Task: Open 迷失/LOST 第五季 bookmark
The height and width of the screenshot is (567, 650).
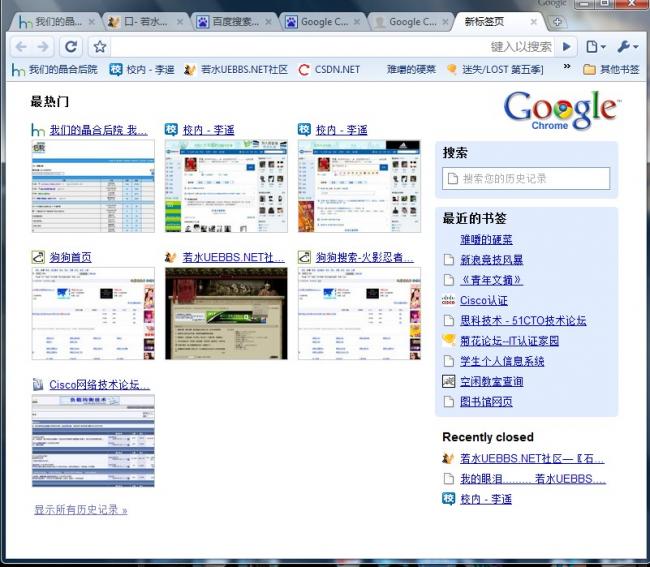Action: [495, 69]
